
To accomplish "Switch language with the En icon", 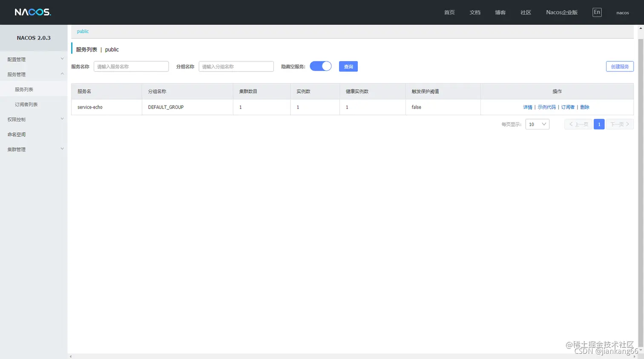I will pos(597,12).
